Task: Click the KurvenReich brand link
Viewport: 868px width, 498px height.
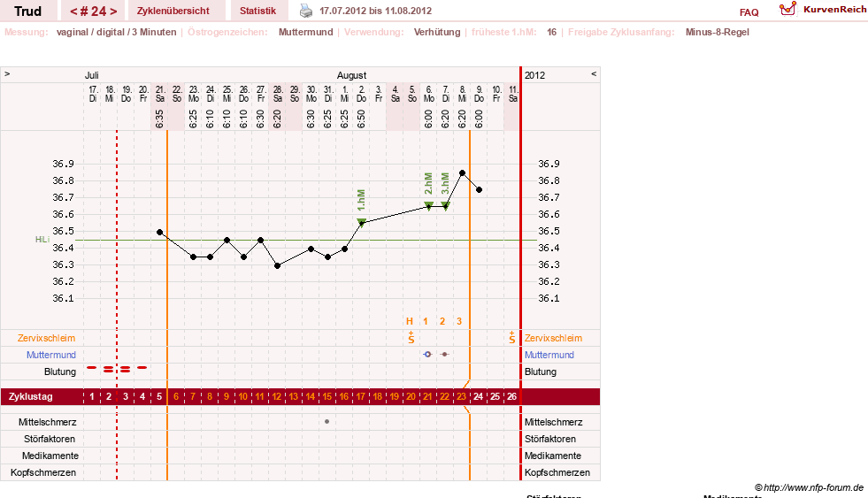Action: click(834, 10)
